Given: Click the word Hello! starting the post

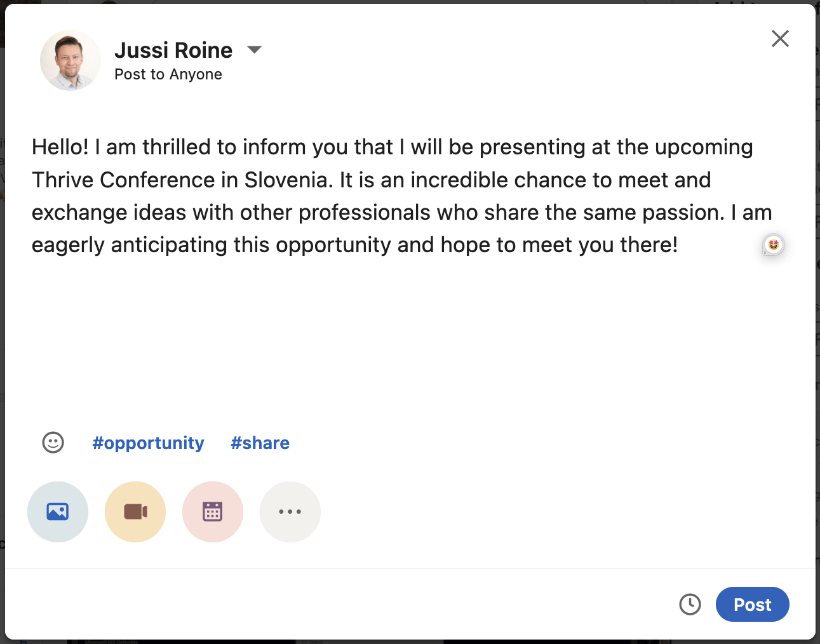Looking at the screenshot, I should tap(60, 147).
